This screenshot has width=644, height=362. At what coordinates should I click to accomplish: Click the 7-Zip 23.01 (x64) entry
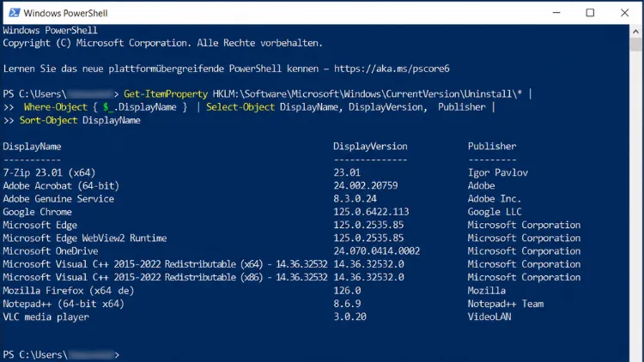pyautogui.click(x=49, y=172)
